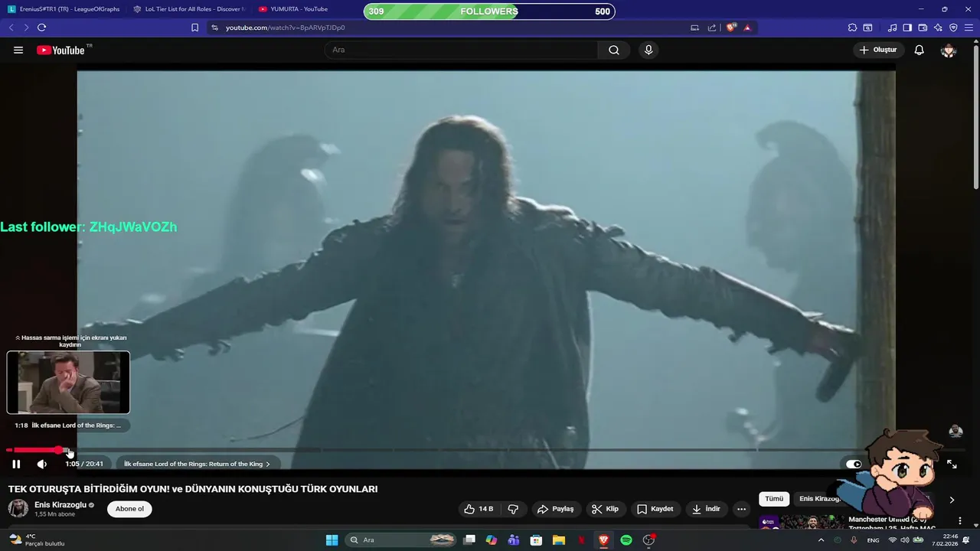Download the video with İndir
The height and width of the screenshot is (551, 980).
point(706,509)
